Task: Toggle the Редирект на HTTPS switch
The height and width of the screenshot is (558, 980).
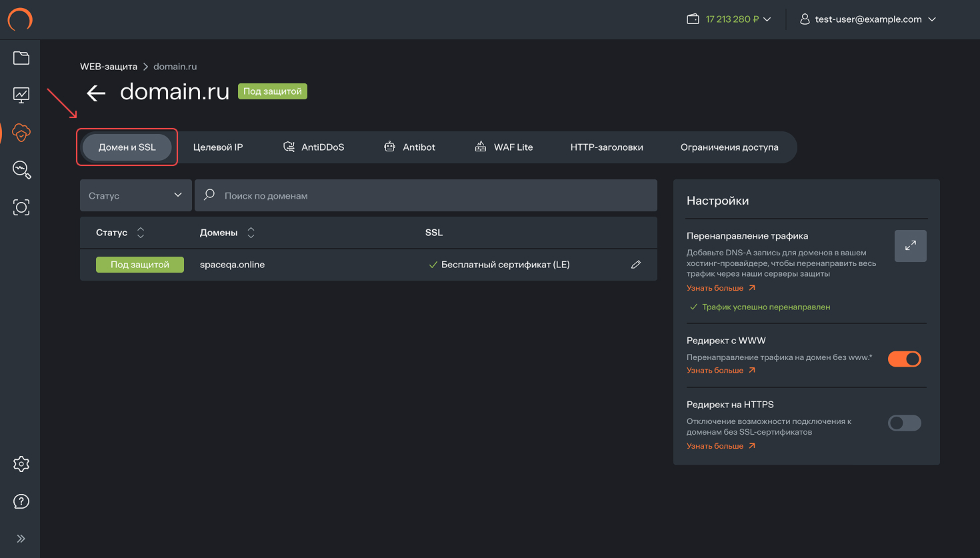Action: pos(905,423)
